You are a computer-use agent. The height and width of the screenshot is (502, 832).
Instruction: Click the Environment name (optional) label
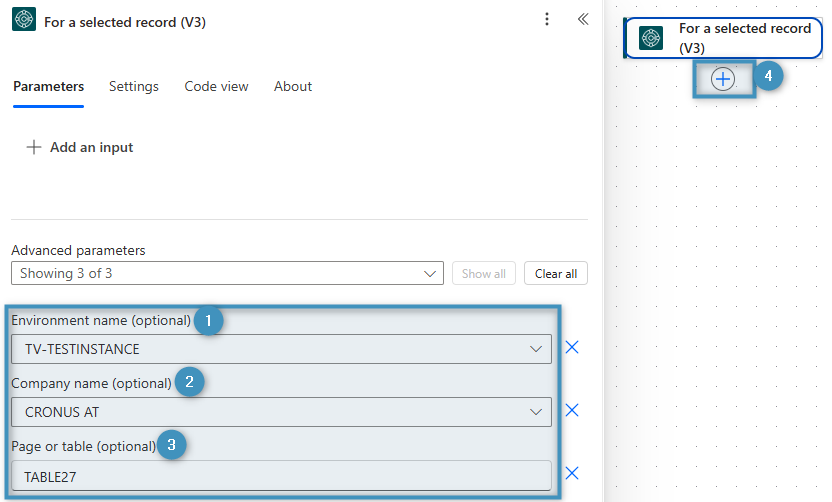click(x=101, y=321)
